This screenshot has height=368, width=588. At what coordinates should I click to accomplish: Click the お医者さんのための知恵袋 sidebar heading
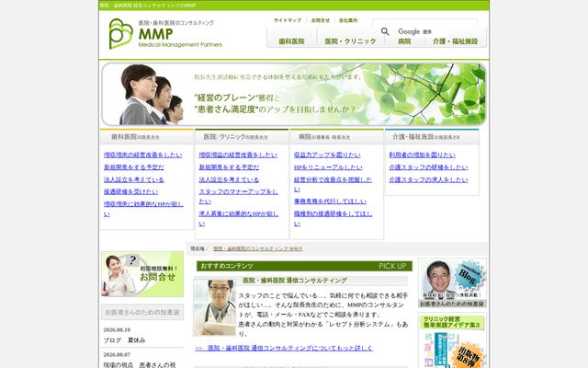[x=142, y=312]
